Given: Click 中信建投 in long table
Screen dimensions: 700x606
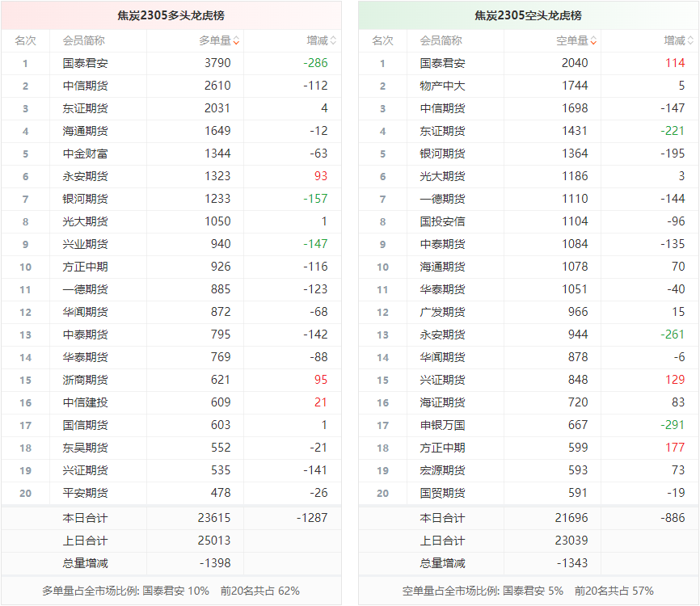Looking at the screenshot, I should [x=85, y=402].
